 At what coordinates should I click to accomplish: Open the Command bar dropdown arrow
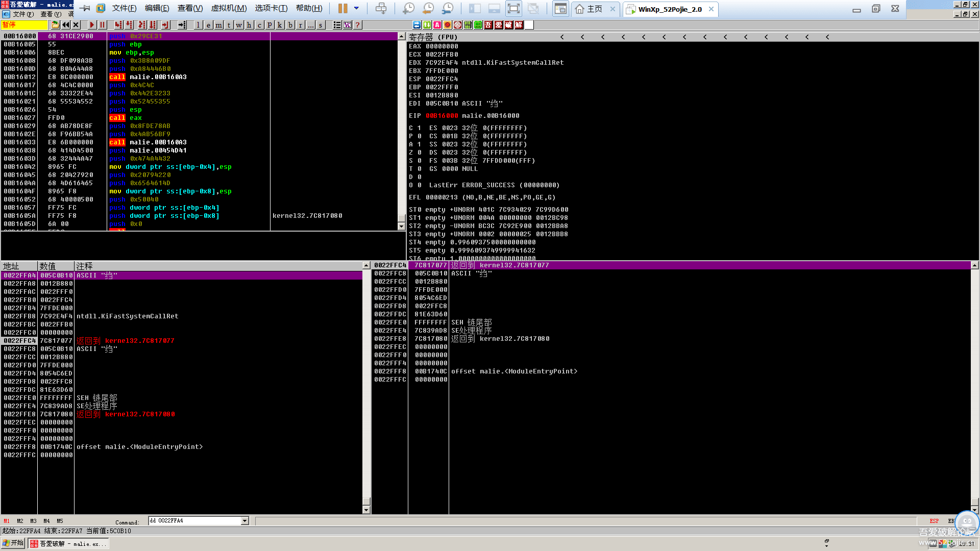[244, 521]
